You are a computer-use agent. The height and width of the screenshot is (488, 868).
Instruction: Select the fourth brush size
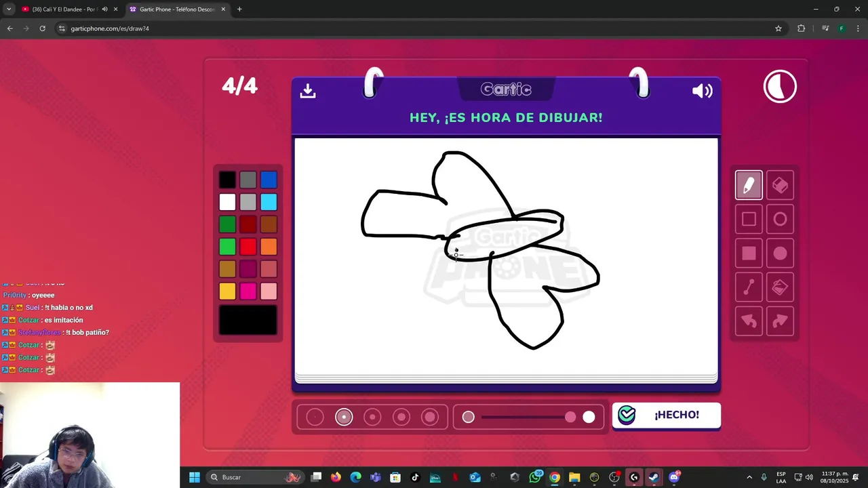(401, 418)
